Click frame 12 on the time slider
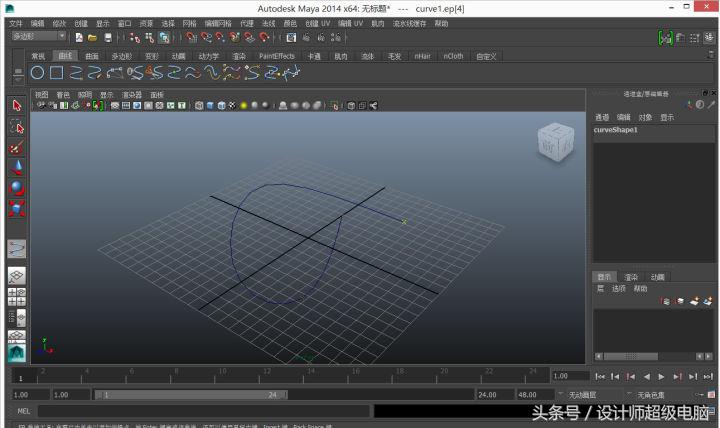 coord(266,375)
